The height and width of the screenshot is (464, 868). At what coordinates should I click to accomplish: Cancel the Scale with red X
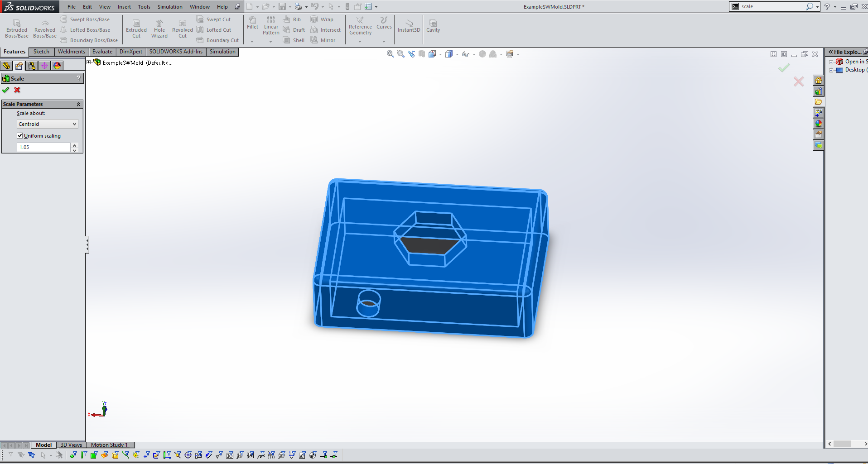(17, 90)
